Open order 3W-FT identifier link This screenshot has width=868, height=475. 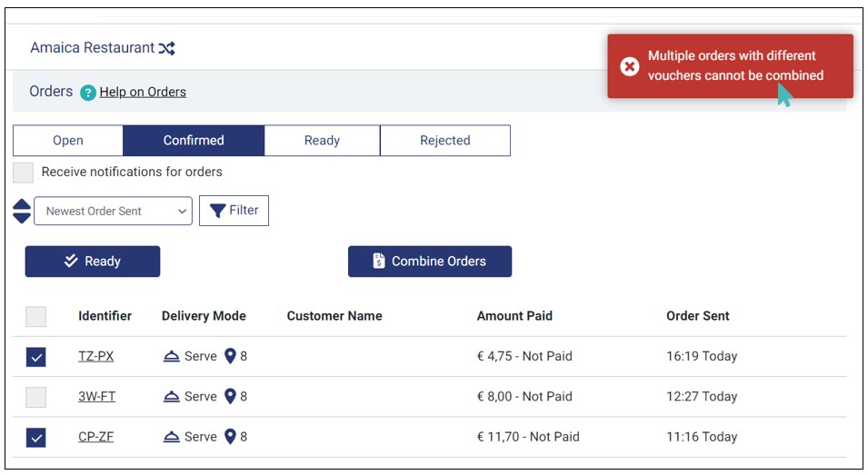[x=97, y=397]
